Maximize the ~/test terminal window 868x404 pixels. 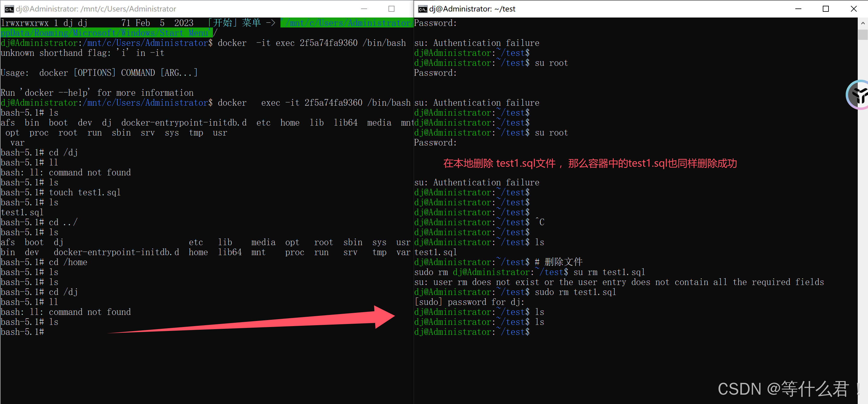click(825, 9)
